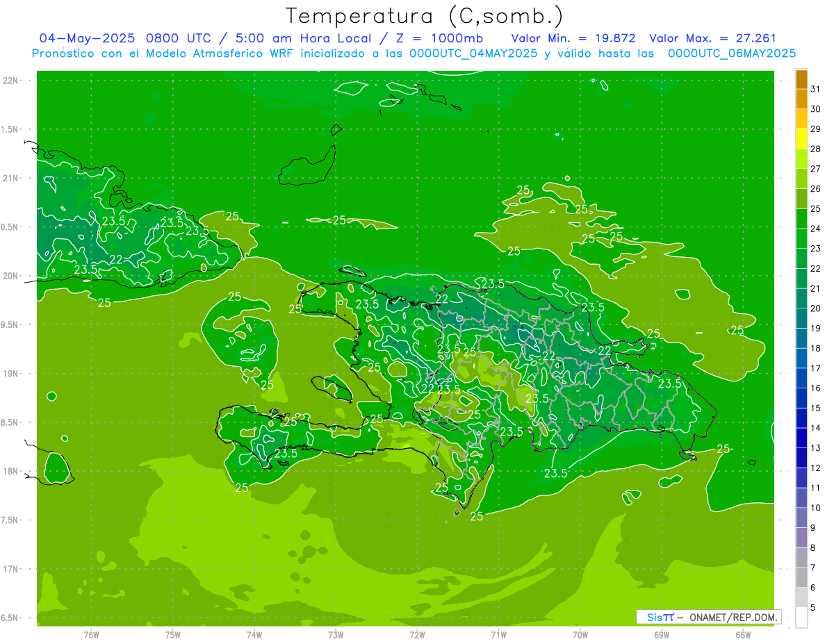Click the legend value "16"
Image resolution: width=834 pixels, height=644 pixels.
coord(815,388)
